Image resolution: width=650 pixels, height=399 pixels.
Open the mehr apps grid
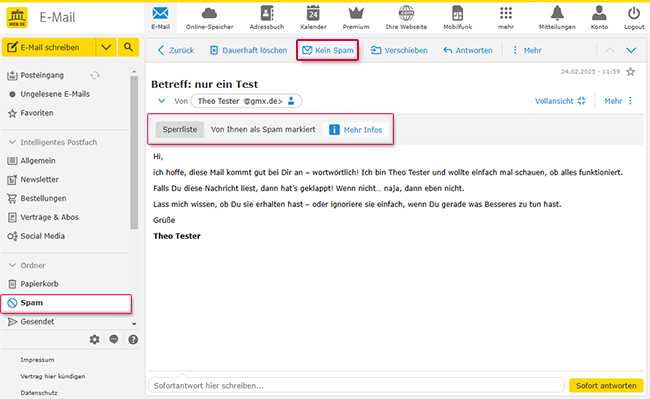[506, 18]
